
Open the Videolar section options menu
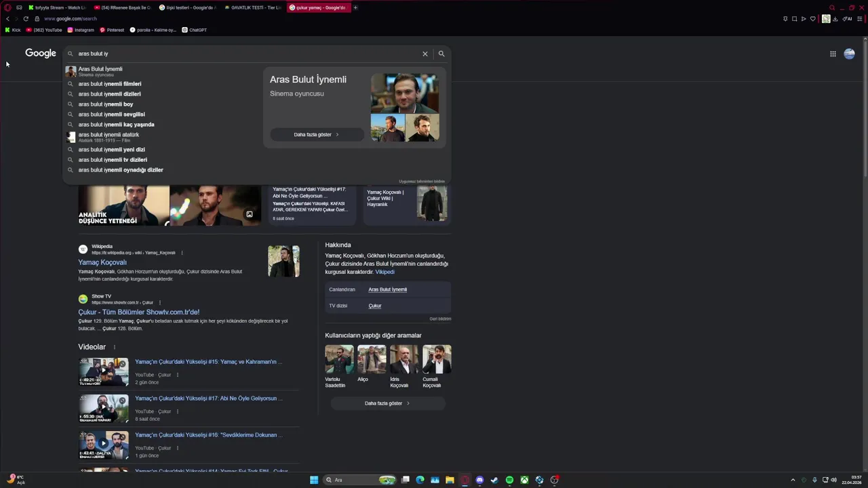click(x=114, y=347)
